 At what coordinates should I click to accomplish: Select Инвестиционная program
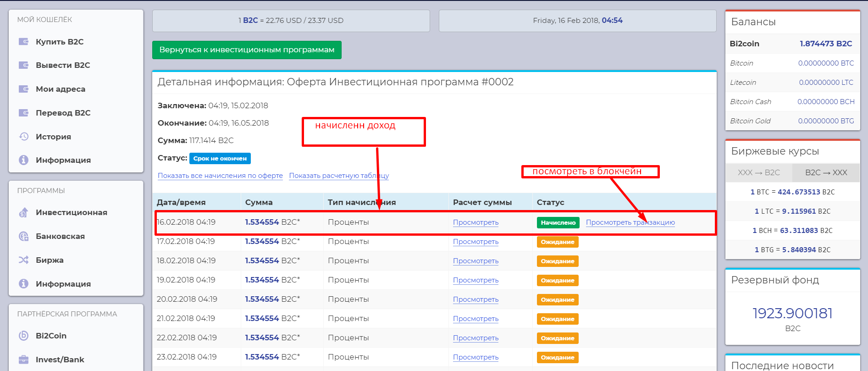[x=72, y=212]
